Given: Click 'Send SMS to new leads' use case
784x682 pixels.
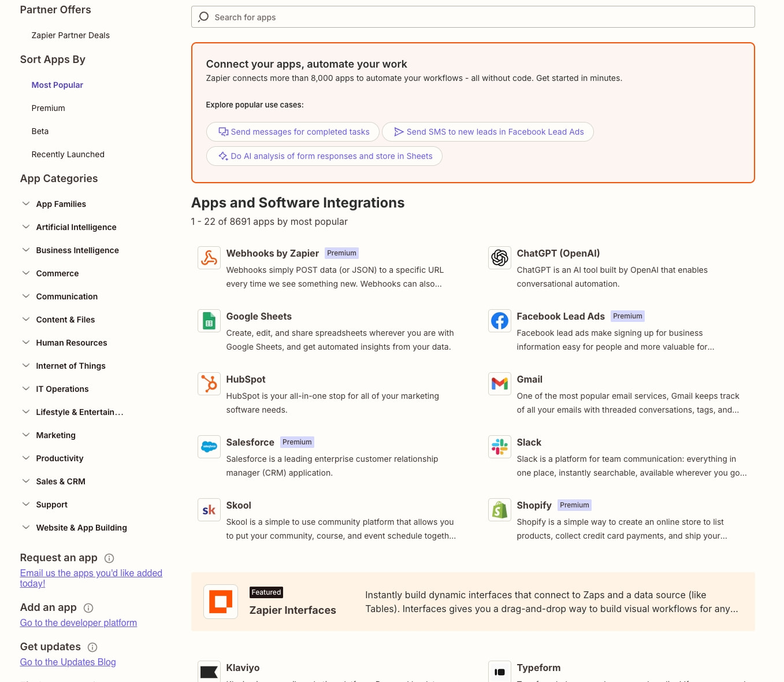Looking at the screenshot, I should pos(488,132).
